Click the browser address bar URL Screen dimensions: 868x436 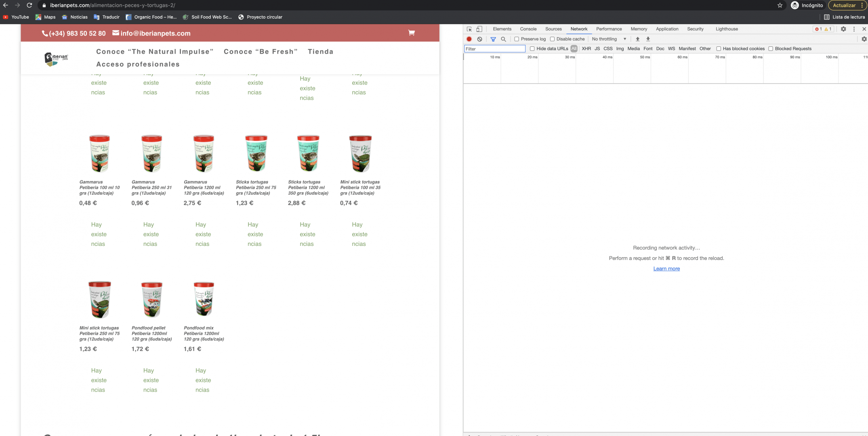[x=113, y=5]
